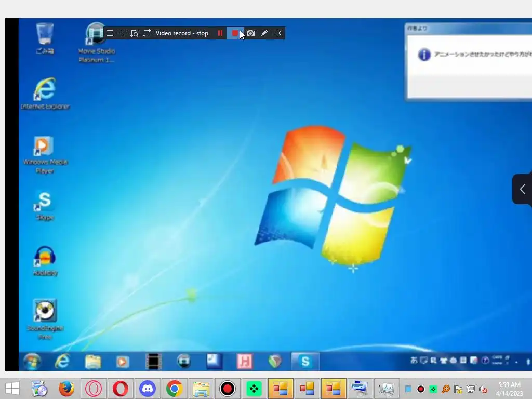The image size is (532, 399).
Task: Click the orange magnifier tray icon
Action: coord(446,389)
